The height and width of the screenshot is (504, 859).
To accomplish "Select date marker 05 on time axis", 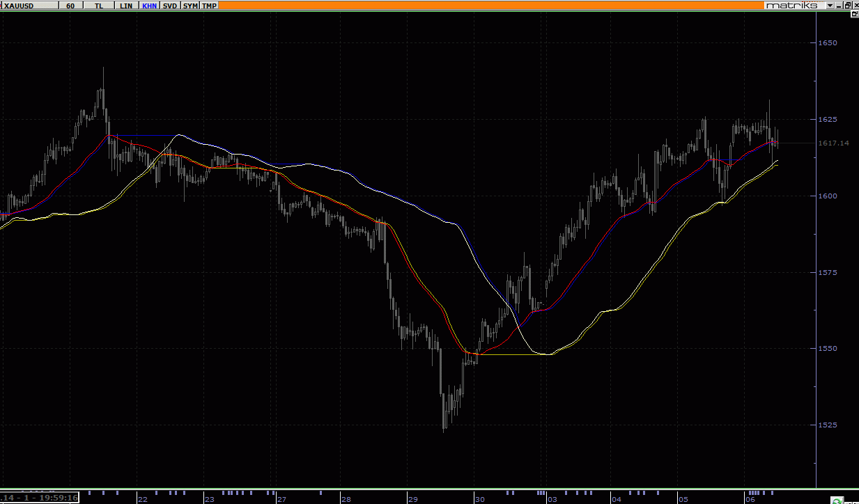I will [683, 500].
